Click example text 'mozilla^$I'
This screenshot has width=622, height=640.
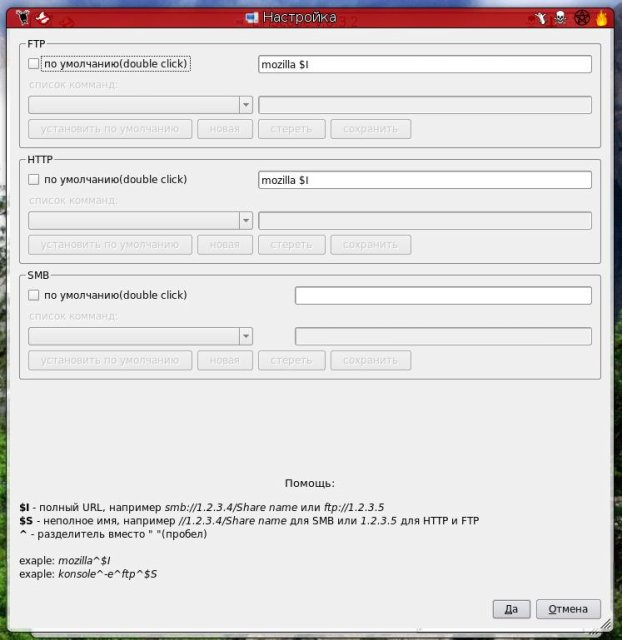84,561
